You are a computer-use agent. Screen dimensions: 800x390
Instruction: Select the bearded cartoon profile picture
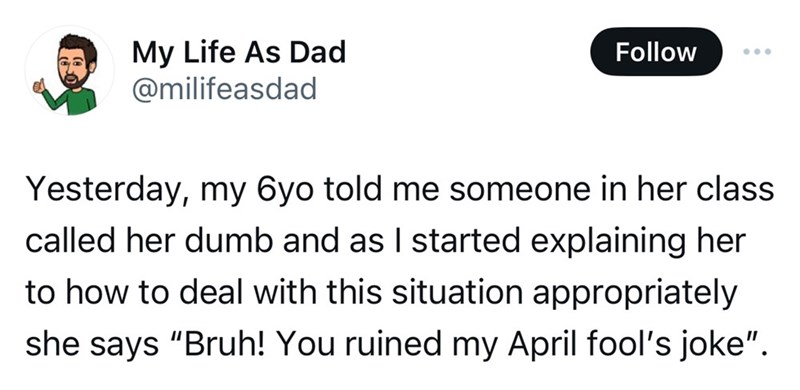69,70
